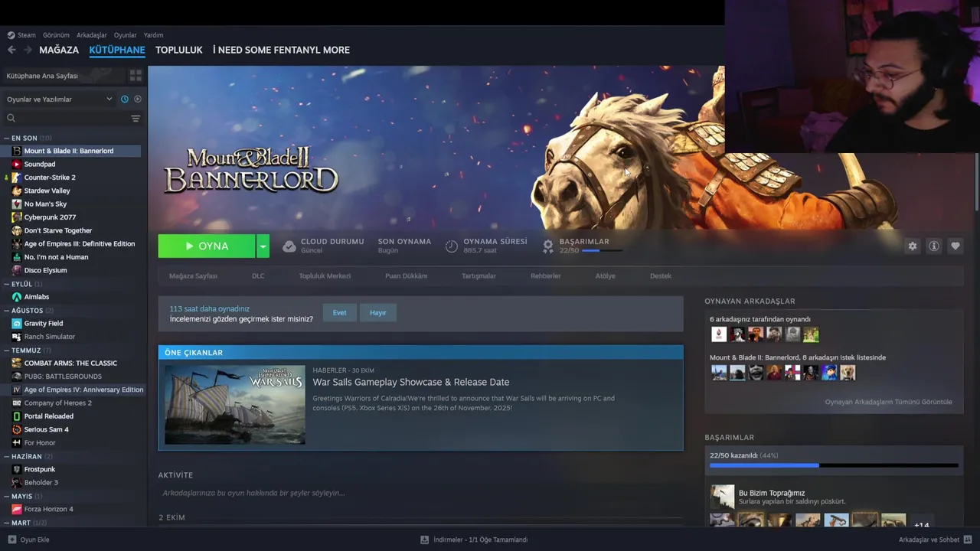The width and height of the screenshot is (980, 551).
Task: Open the Mağaza Sayfası game tab
Action: (x=193, y=275)
